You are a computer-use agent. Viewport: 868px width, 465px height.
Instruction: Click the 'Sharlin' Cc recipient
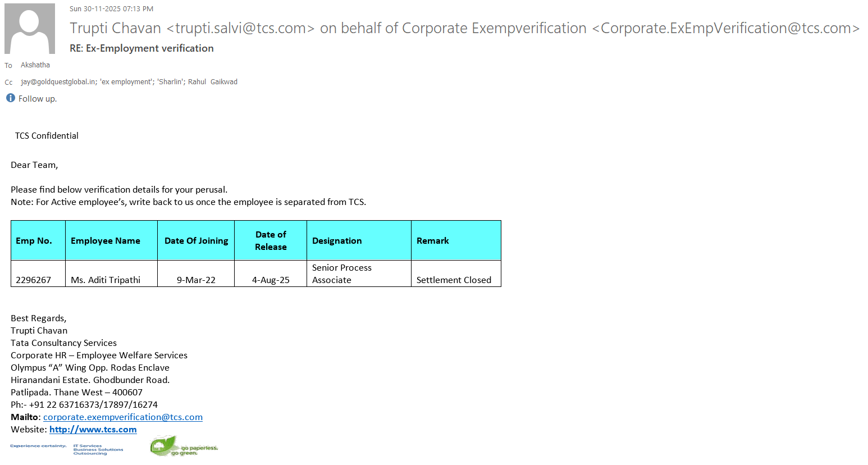tap(170, 82)
